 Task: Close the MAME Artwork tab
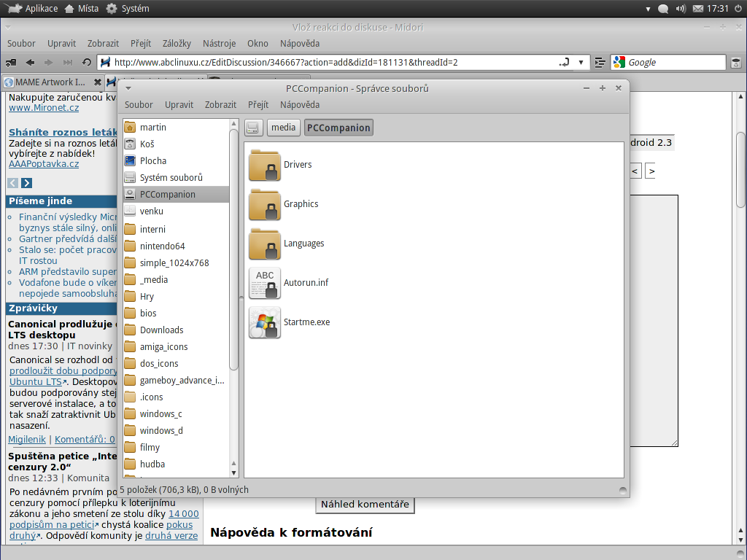point(97,82)
